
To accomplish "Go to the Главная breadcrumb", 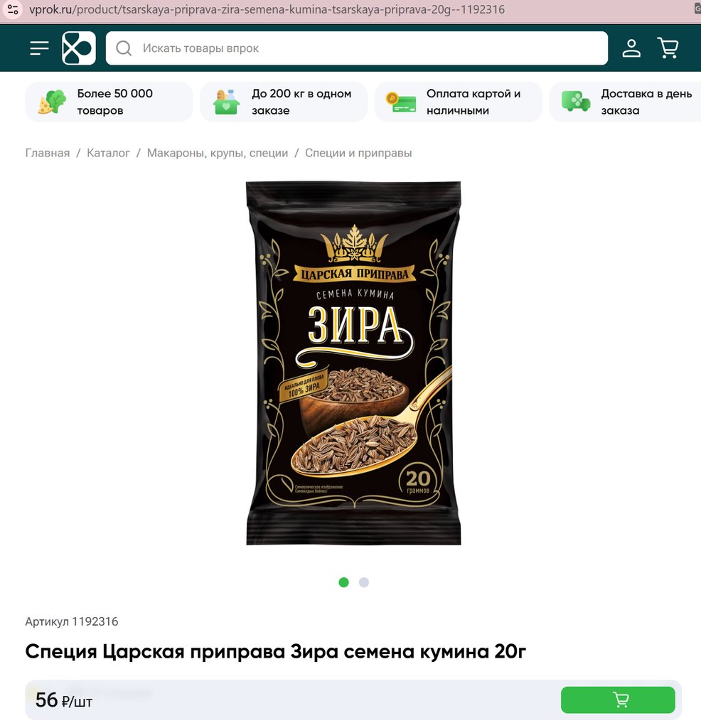I will coord(48,153).
